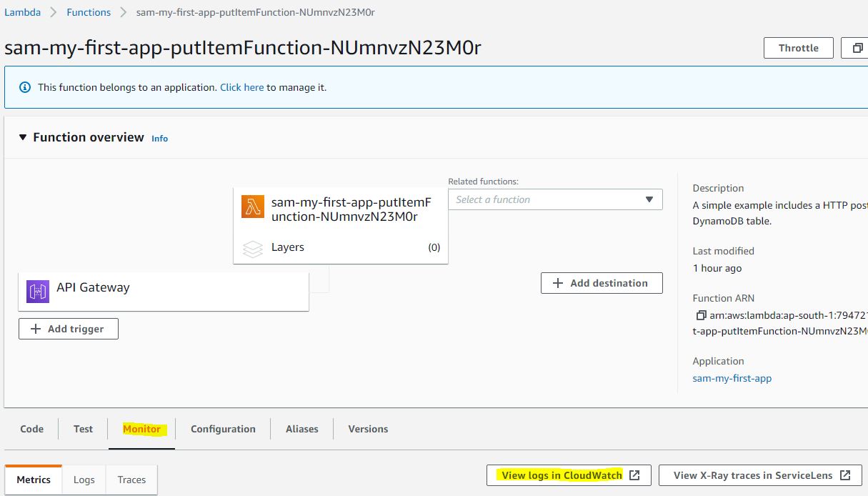Click the Lambda function orange icon
The height and width of the screenshot is (496, 868).
click(253, 207)
